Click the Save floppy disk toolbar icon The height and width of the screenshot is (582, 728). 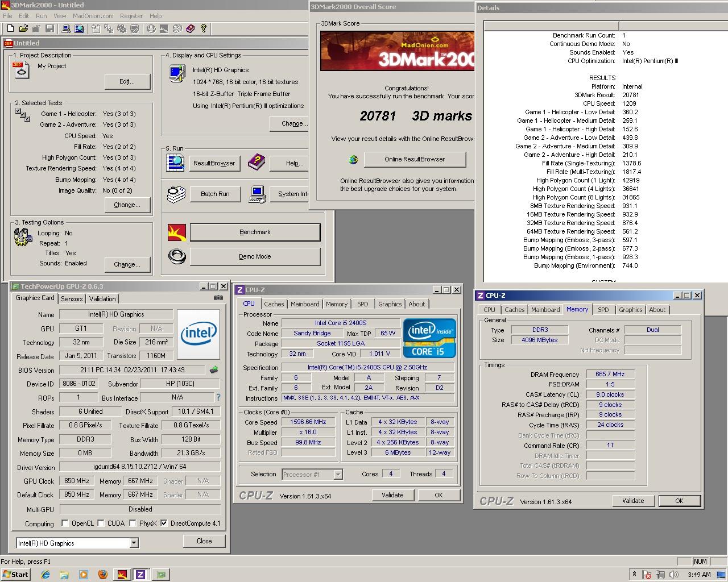[49, 28]
